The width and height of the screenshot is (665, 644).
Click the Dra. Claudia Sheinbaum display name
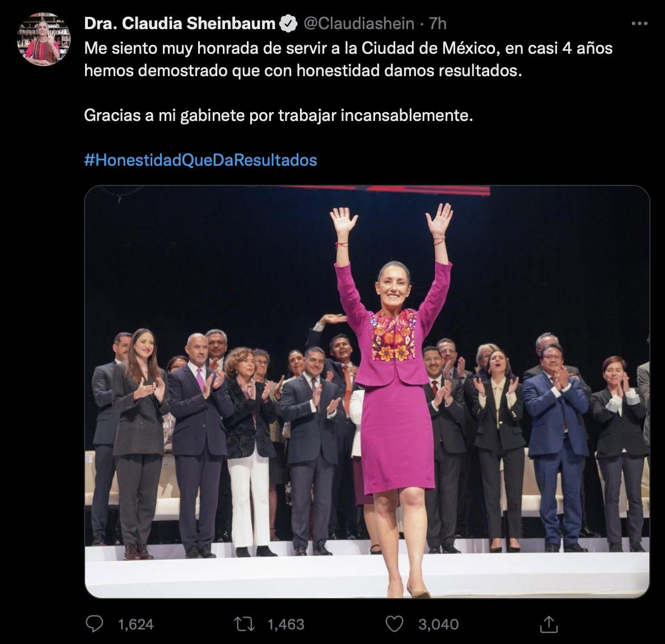180,24
